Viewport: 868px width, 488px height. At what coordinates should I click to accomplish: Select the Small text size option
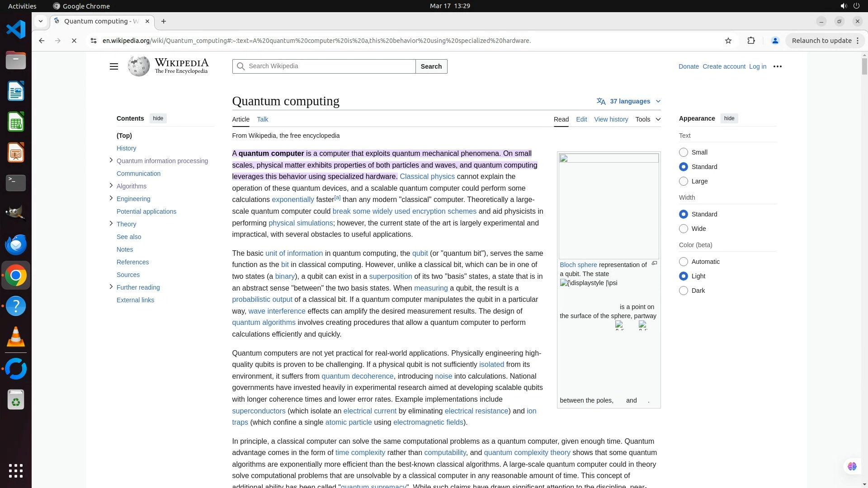click(x=684, y=152)
